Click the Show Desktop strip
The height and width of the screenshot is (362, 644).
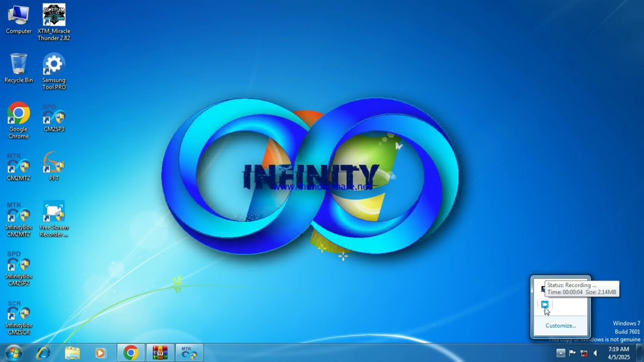(640, 353)
